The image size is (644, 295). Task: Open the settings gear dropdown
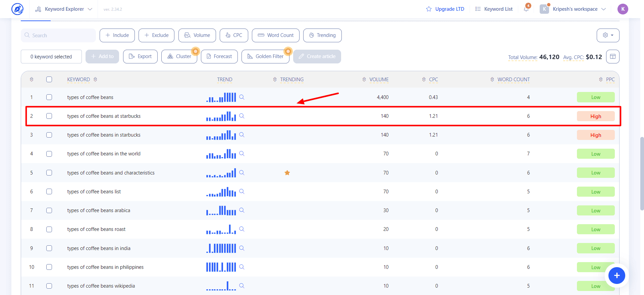pos(608,35)
